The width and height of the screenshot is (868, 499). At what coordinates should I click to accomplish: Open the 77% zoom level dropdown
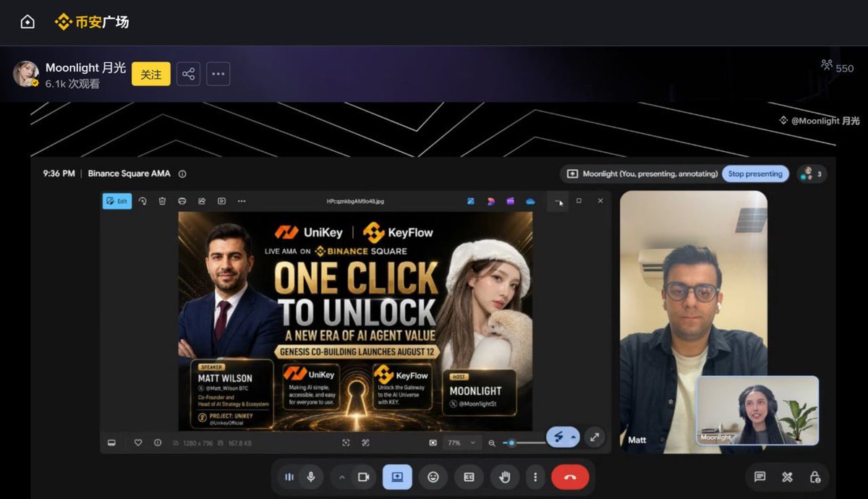click(x=462, y=443)
